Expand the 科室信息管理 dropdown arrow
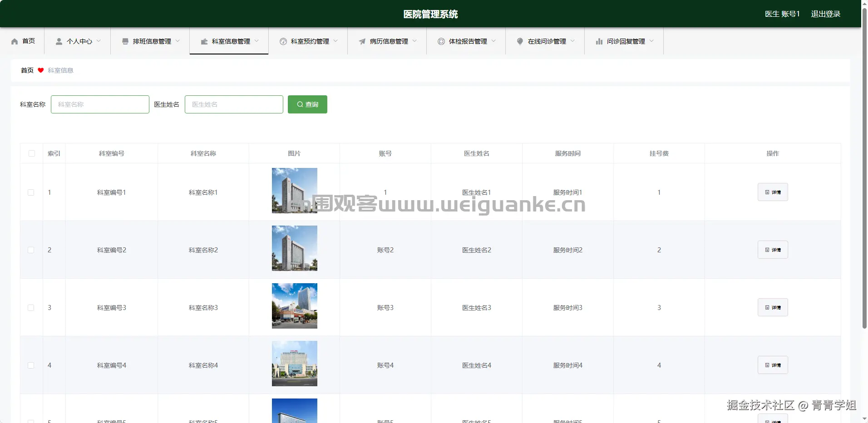Screen dimensions: 868x423 coord(256,41)
